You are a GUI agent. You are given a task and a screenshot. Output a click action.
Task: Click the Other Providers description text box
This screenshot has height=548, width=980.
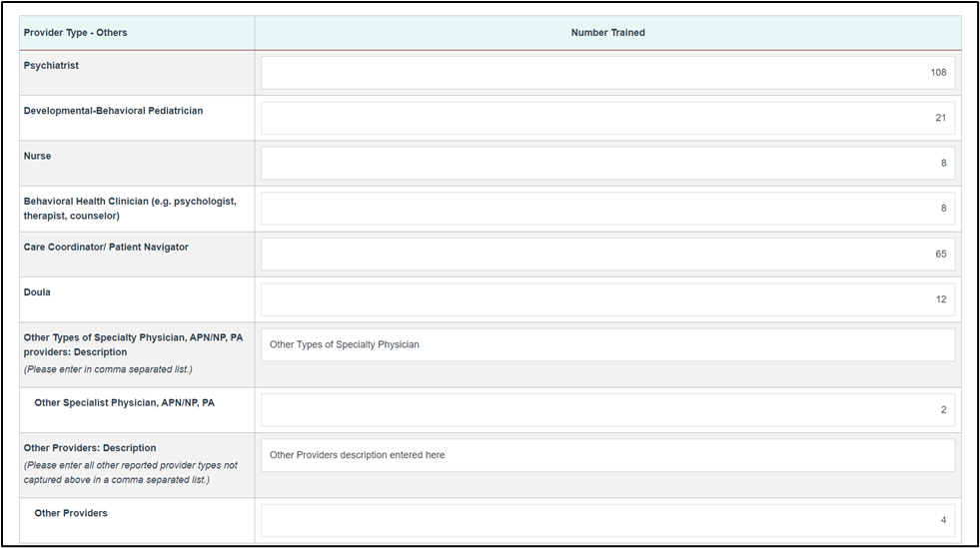point(607,455)
